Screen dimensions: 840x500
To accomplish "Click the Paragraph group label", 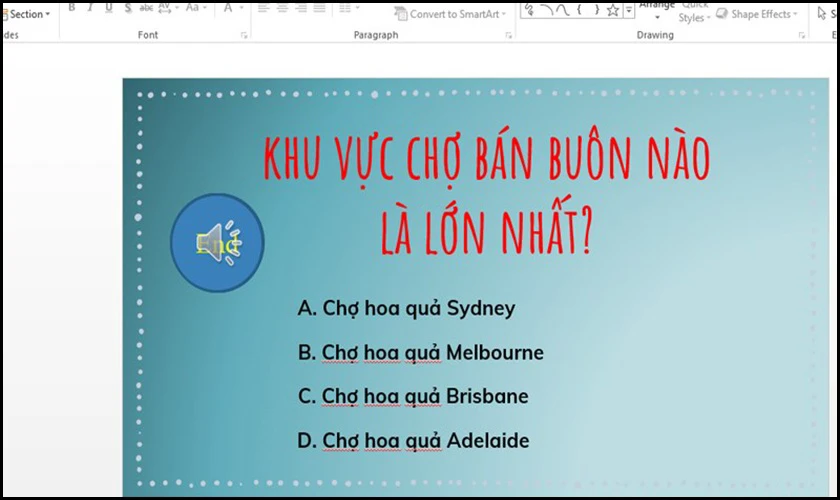I will tap(376, 35).
